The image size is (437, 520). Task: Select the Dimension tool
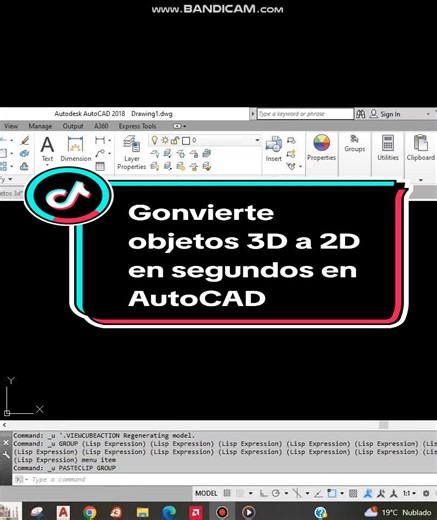coord(76,149)
